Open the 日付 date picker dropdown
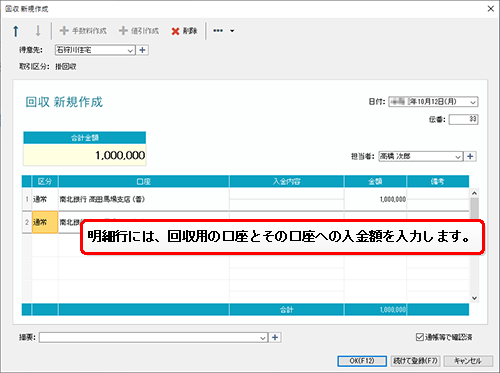The image size is (500, 373). click(x=473, y=102)
